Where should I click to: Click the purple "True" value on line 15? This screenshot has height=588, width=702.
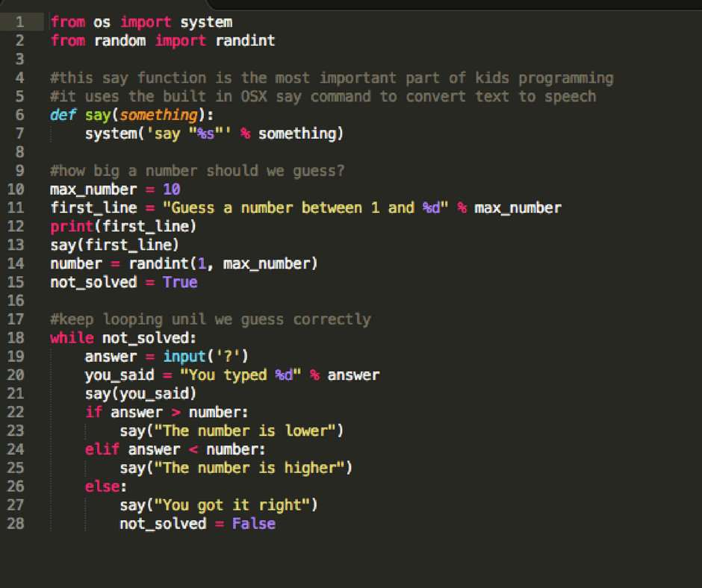click(180, 282)
